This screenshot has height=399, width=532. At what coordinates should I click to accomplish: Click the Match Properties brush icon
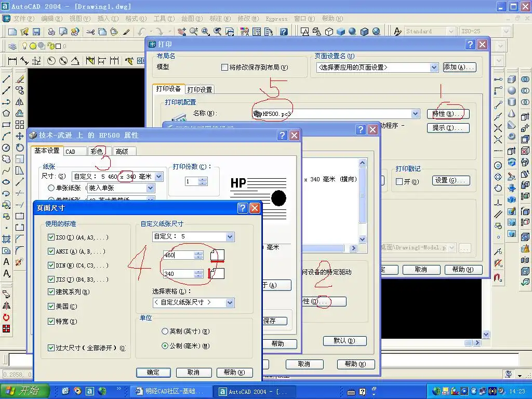click(126, 32)
